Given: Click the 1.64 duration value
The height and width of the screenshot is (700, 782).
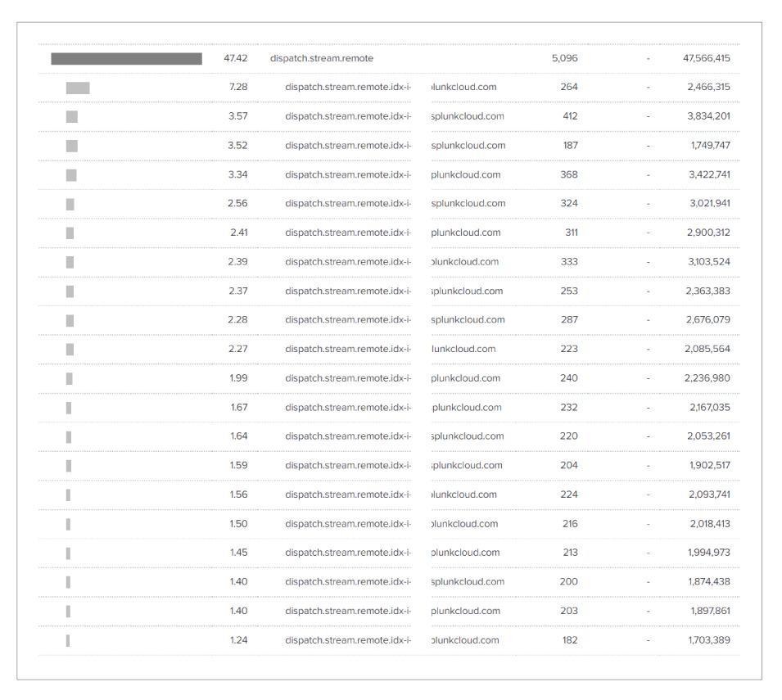Looking at the screenshot, I should coord(239,436).
